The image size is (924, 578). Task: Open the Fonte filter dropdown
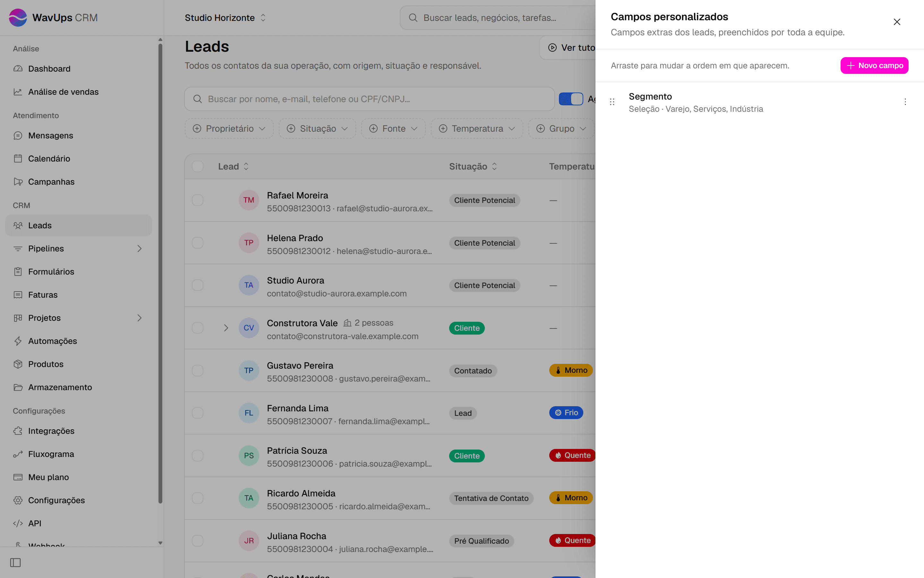coord(393,128)
